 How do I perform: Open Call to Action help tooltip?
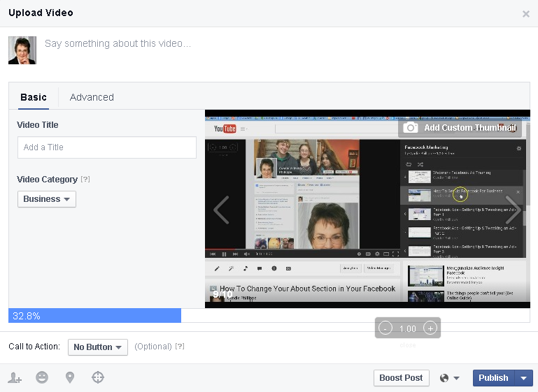(180, 347)
